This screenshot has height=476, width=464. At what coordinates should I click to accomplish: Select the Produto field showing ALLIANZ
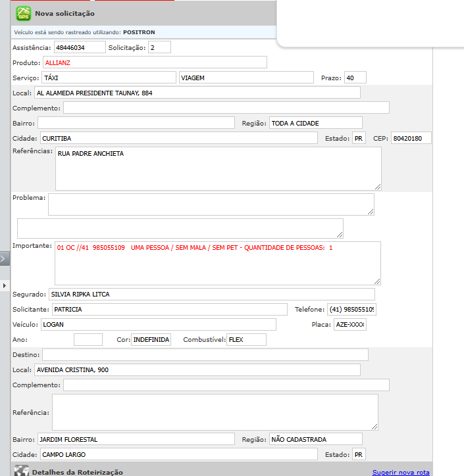(155, 62)
